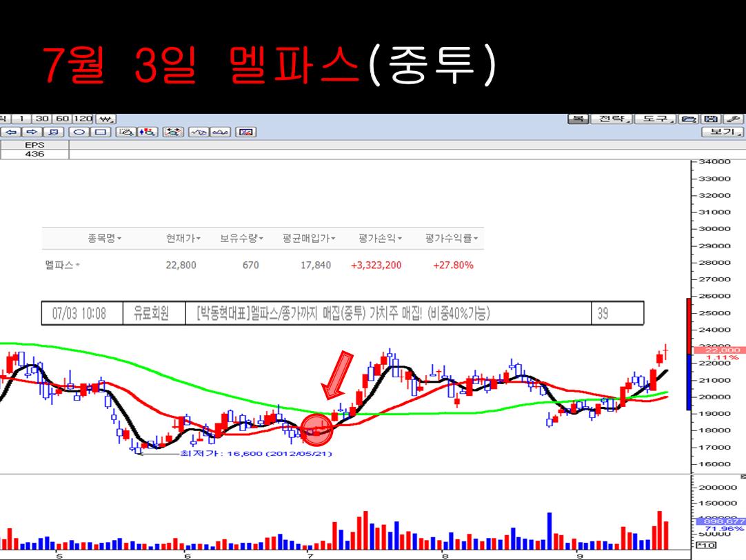
Task: Select the 60-minute period button
Action: 62,119
